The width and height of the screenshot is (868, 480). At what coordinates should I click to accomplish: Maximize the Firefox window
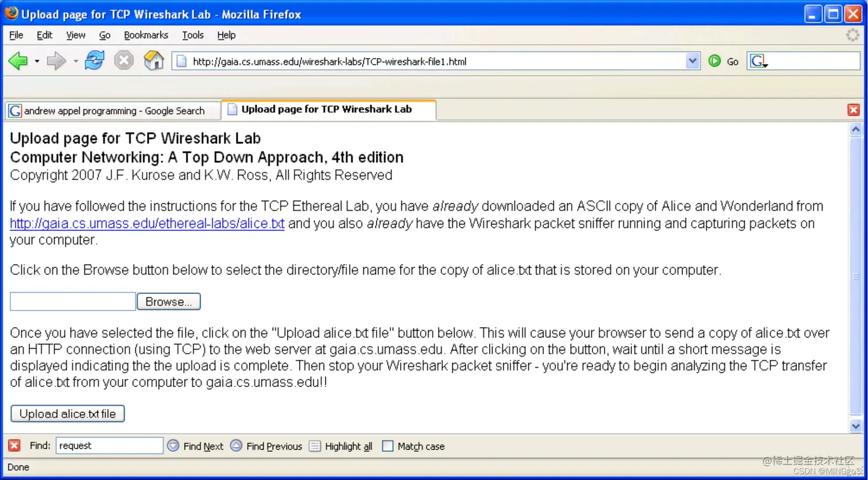[x=833, y=14]
